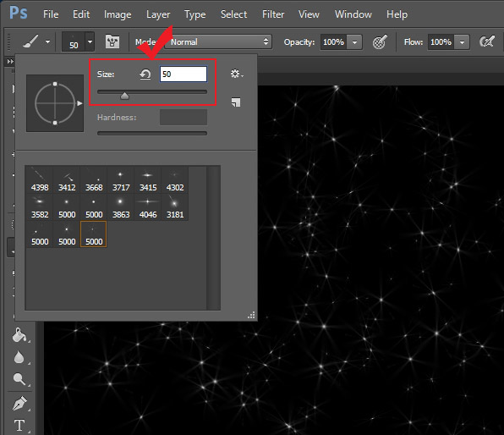This screenshot has height=435, width=504.
Task: Open the Type menu
Action: coord(194,14)
